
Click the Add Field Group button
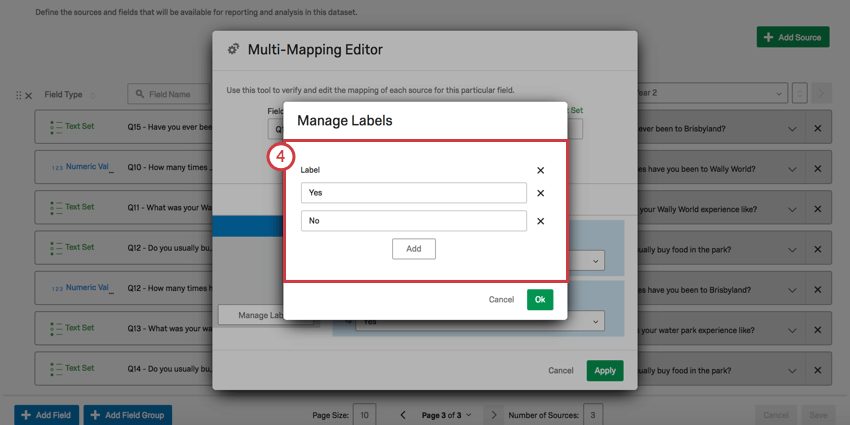click(x=127, y=415)
